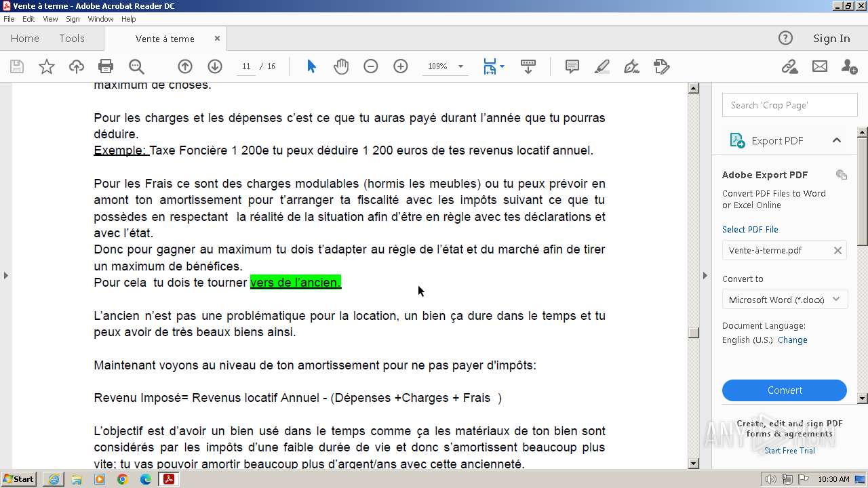Click right panel scrollbar down arrow

coord(863,399)
